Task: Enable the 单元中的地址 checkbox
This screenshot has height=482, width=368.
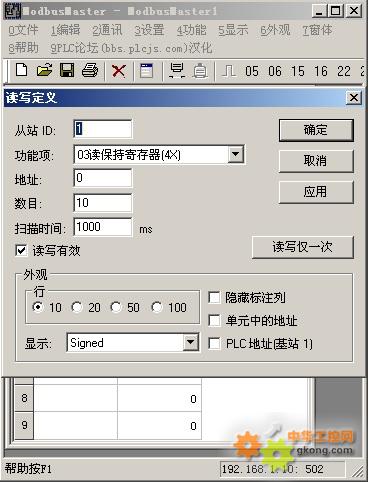Action: (x=214, y=321)
